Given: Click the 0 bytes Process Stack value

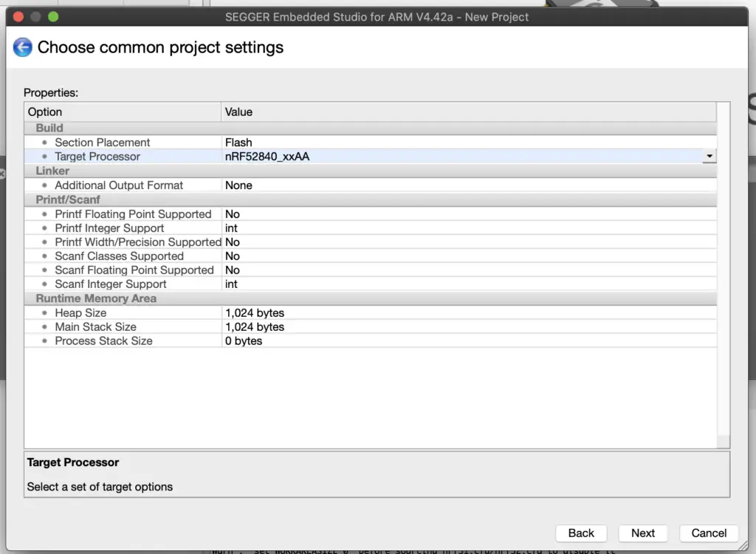Looking at the screenshot, I should [244, 341].
